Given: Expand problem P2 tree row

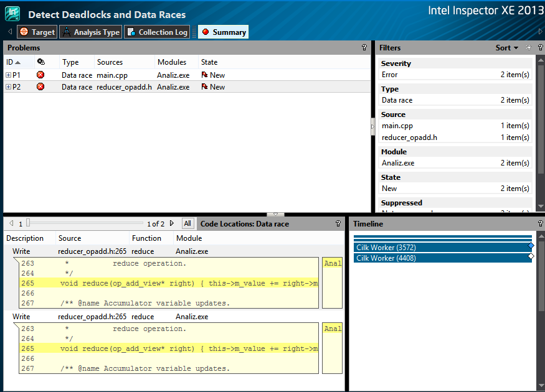Looking at the screenshot, I should 9,87.
